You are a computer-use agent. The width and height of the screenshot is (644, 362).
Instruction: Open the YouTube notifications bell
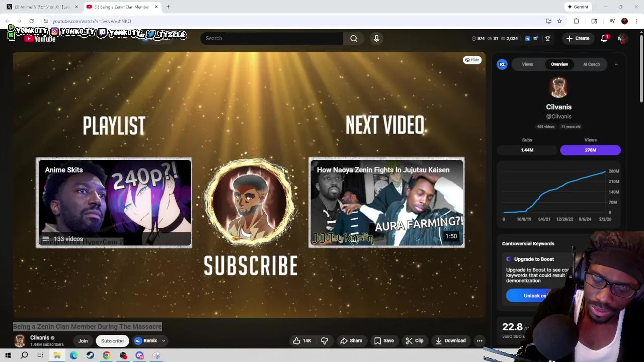click(604, 38)
